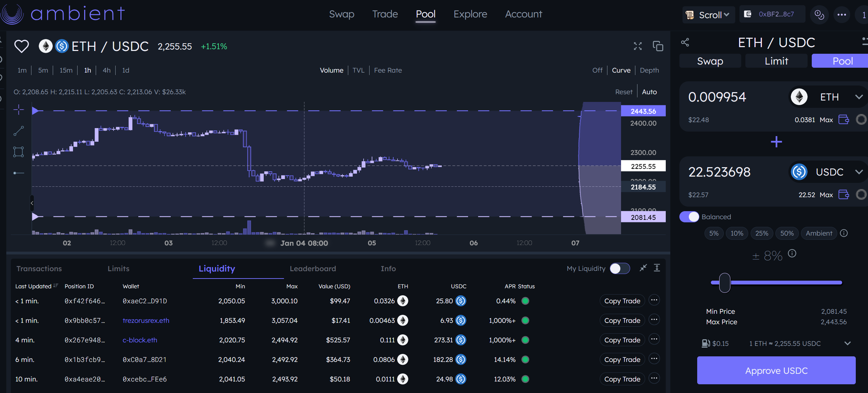Open options for position 0x1b3fcb9
The height and width of the screenshot is (393, 868).
pos(654,359)
